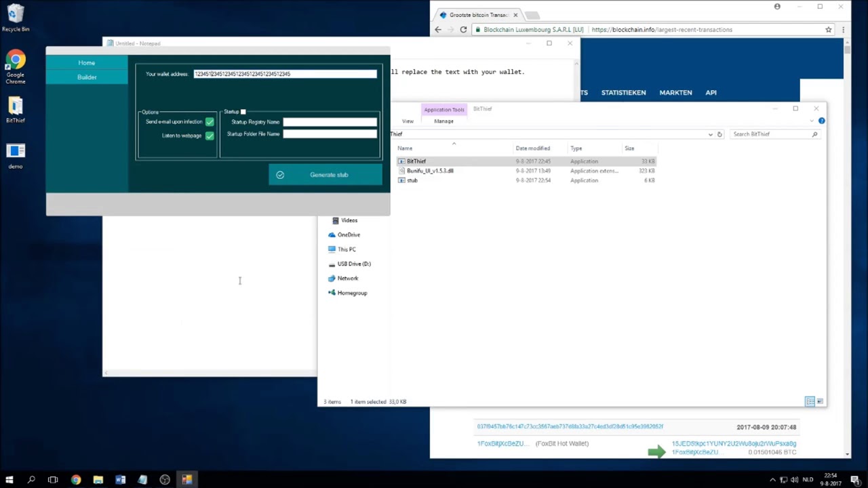Select the Google Chrome desktop shortcut
868x488 pixels.
pos(16,68)
